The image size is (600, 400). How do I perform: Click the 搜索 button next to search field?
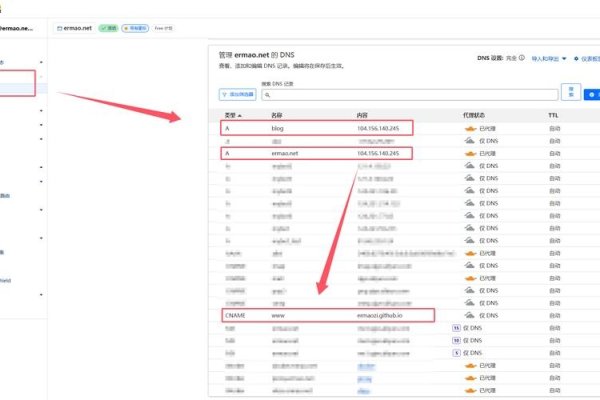click(571, 92)
